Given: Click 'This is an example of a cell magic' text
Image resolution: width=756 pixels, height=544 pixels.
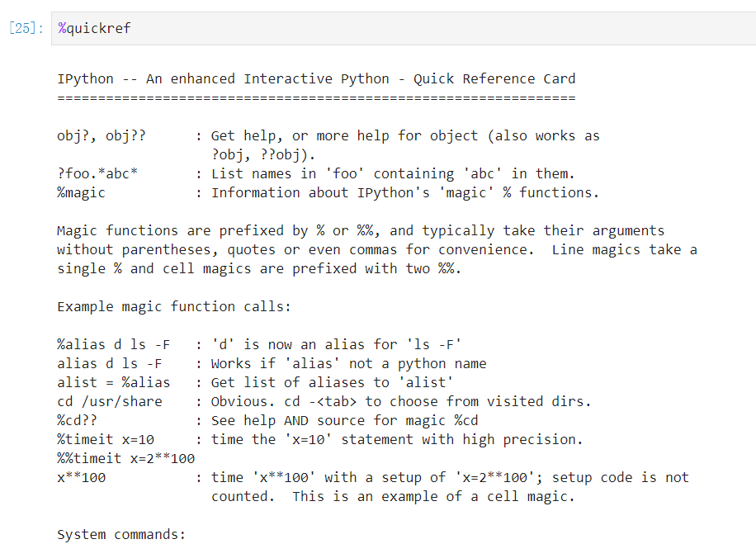Looking at the screenshot, I should point(433,497).
